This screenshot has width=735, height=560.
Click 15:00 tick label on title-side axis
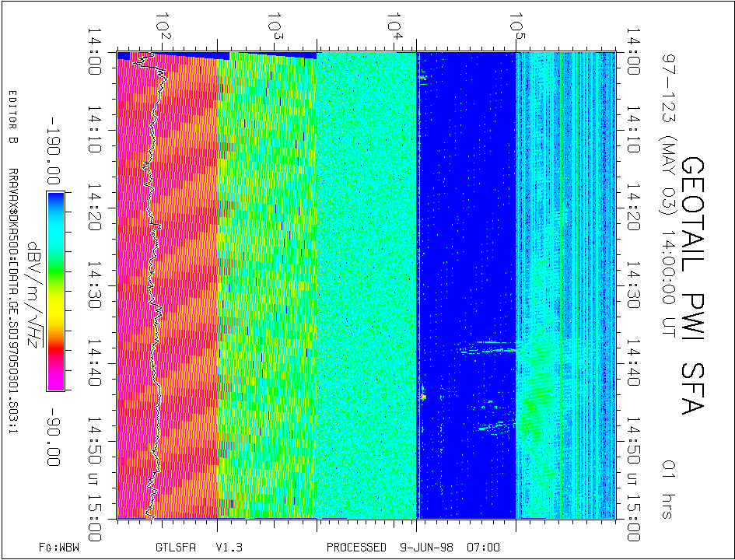coord(633,518)
